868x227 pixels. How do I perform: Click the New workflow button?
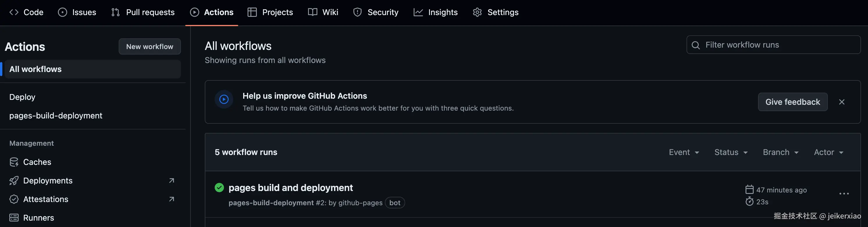pyautogui.click(x=150, y=46)
